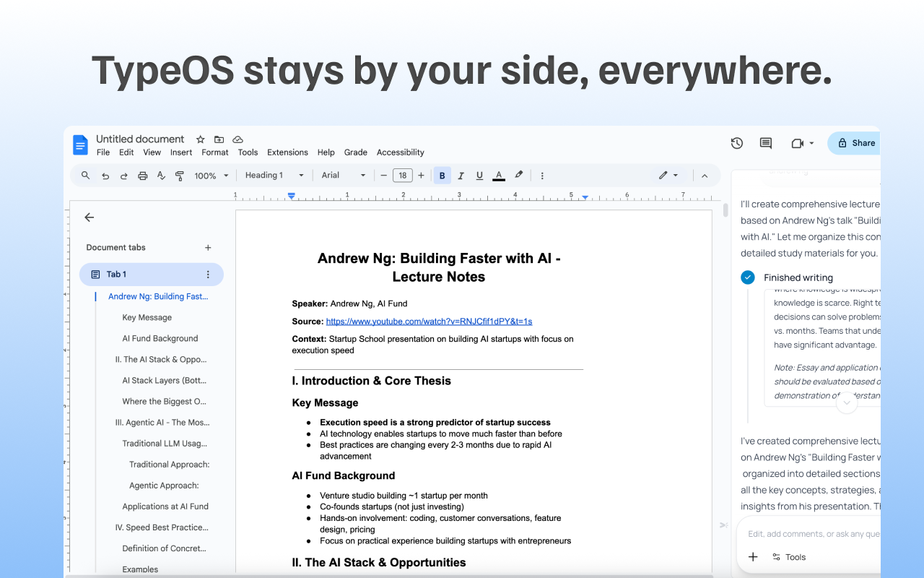924x578 pixels.
Task: Search the menus with magnifier icon
Action: [85, 175]
